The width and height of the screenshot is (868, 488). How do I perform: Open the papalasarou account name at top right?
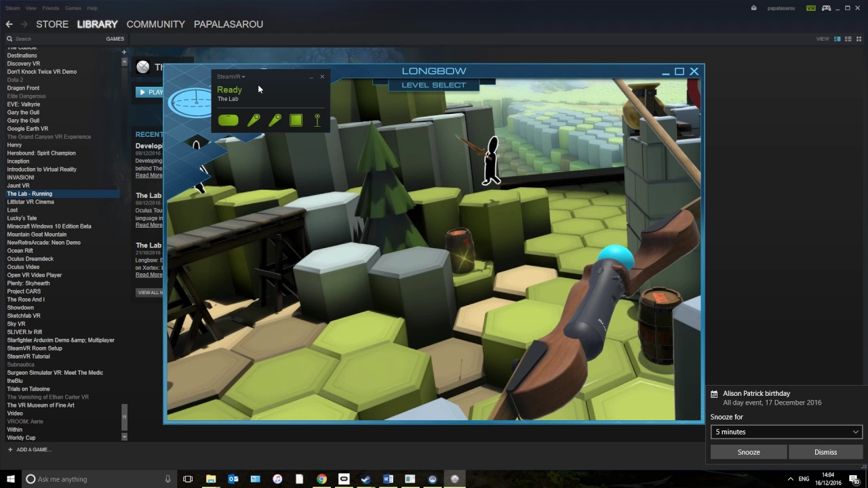[x=781, y=8]
